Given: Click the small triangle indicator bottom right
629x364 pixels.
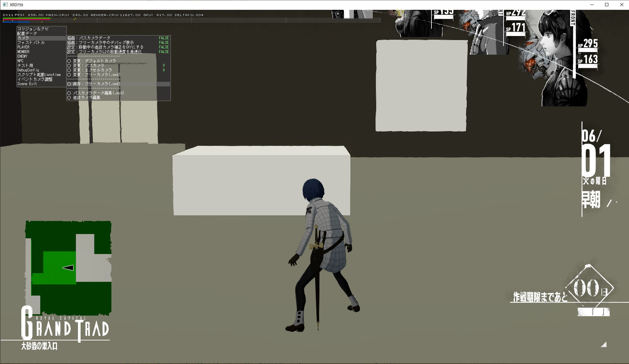Looking at the screenshot, I should pos(604,344).
